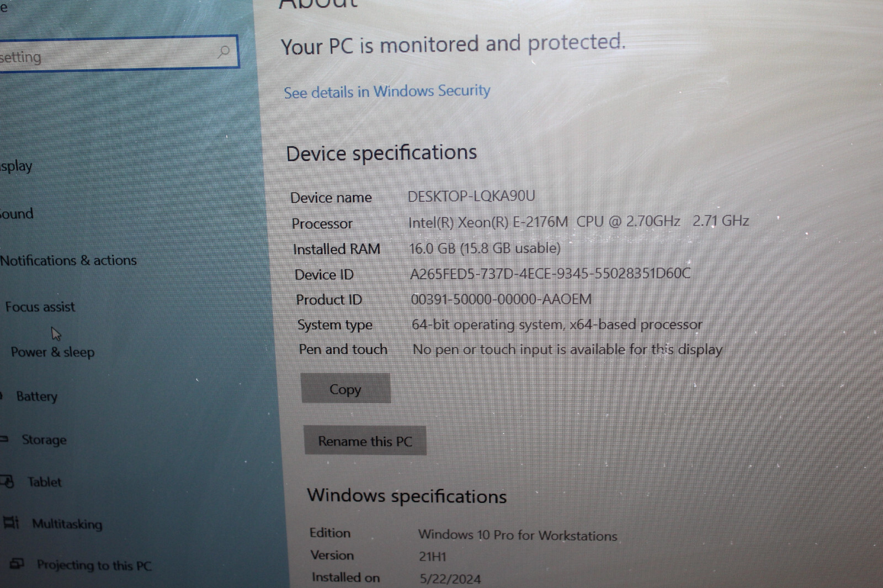Click the installed on date 5/22/2024

[450, 579]
